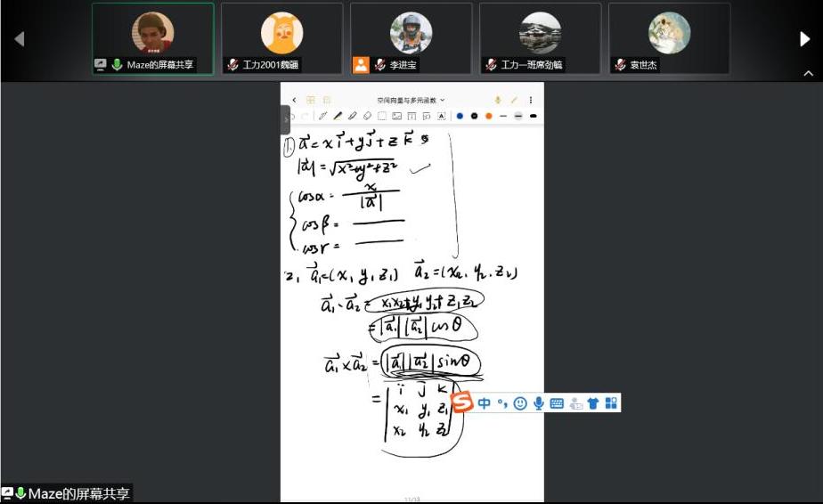The width and height of the screenshot is (823, 504).
Task: Pick the blue pen color
Action: click(460, 116)
